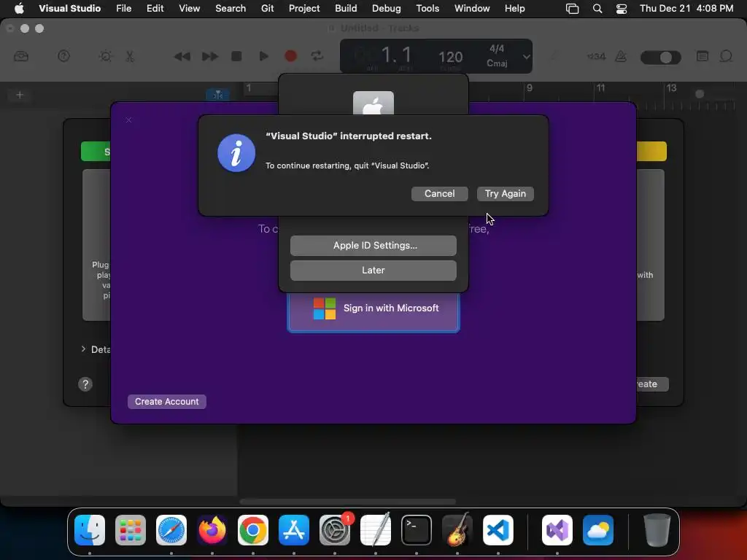Open App Store from the Dock
747x560 pixels.
(294, 530)
